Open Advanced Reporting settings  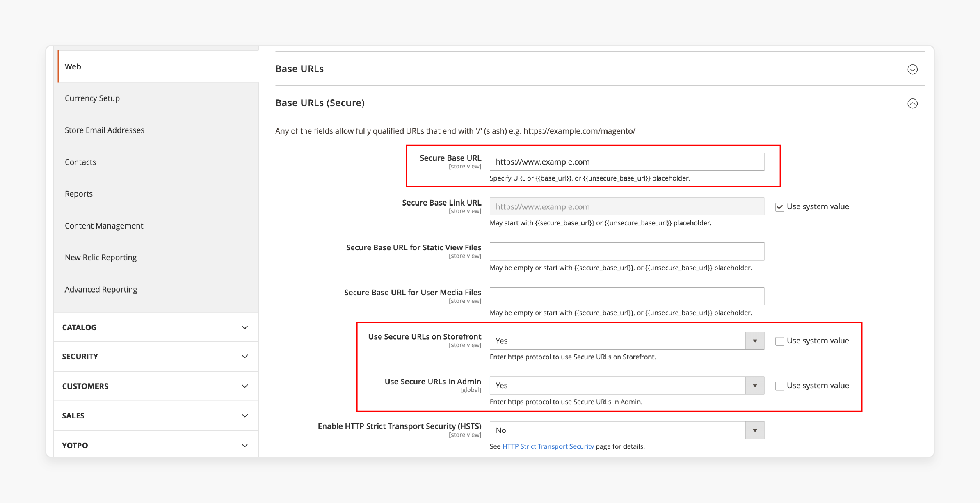tap(101, 289)
